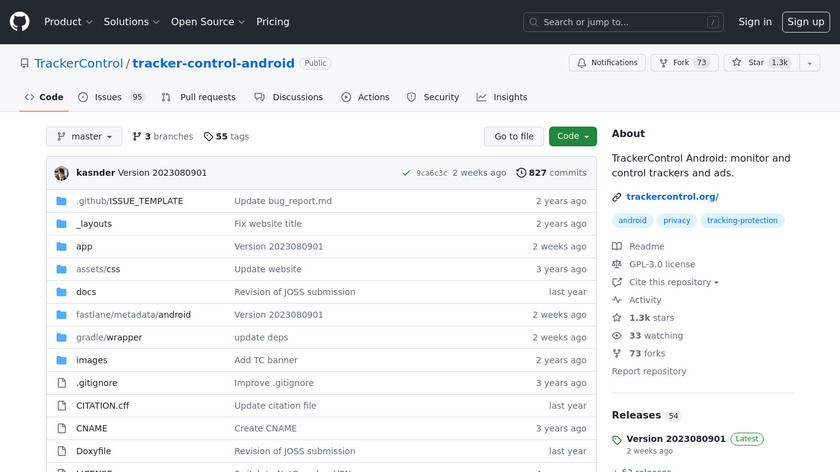Click the GitHub logo icon
Image resolution: width=840 pixels, height=472 pixels.
click(20, 22)
